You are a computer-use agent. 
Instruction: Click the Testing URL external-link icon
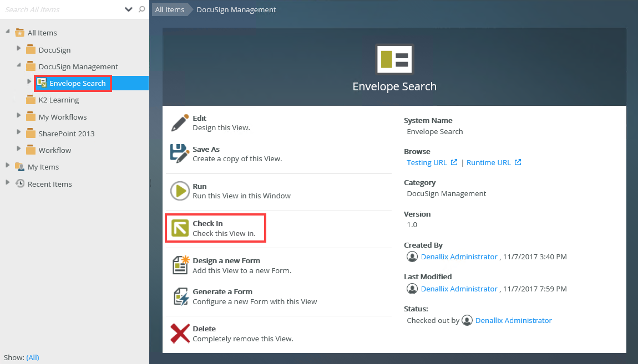454,162
